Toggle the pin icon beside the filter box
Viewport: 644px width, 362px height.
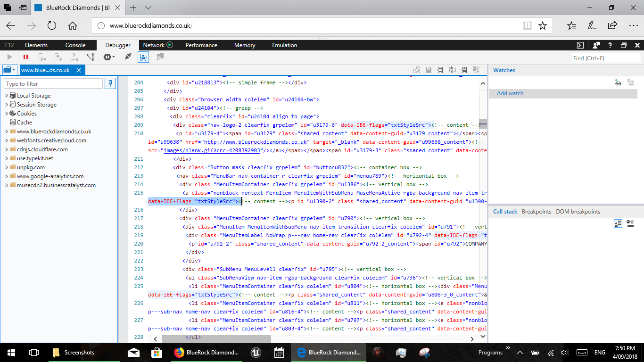click(x=110, y=83)
